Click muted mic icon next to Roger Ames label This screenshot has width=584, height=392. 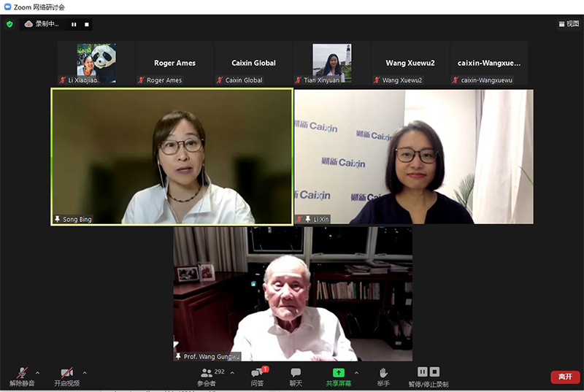point(141,80)
